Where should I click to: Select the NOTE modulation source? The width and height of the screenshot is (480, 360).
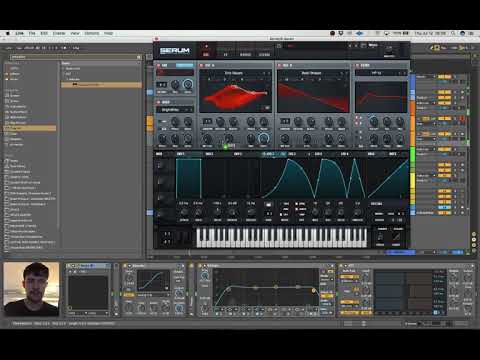point(393,154)
